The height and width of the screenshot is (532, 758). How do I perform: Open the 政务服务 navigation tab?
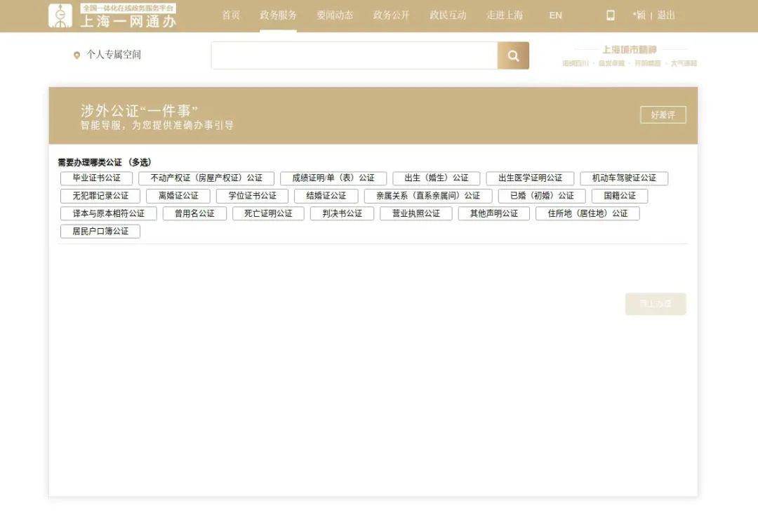278,15
